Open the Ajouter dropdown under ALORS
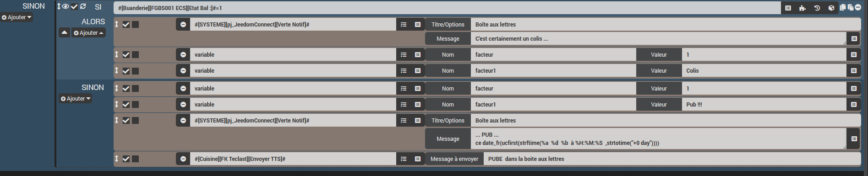Screen dimensions: 868x176 point(88,33)
